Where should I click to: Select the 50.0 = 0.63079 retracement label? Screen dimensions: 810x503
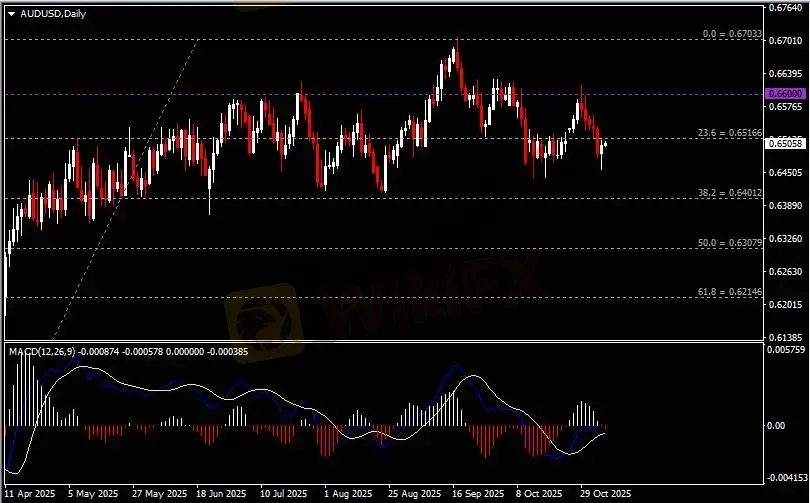pos(729,243)
